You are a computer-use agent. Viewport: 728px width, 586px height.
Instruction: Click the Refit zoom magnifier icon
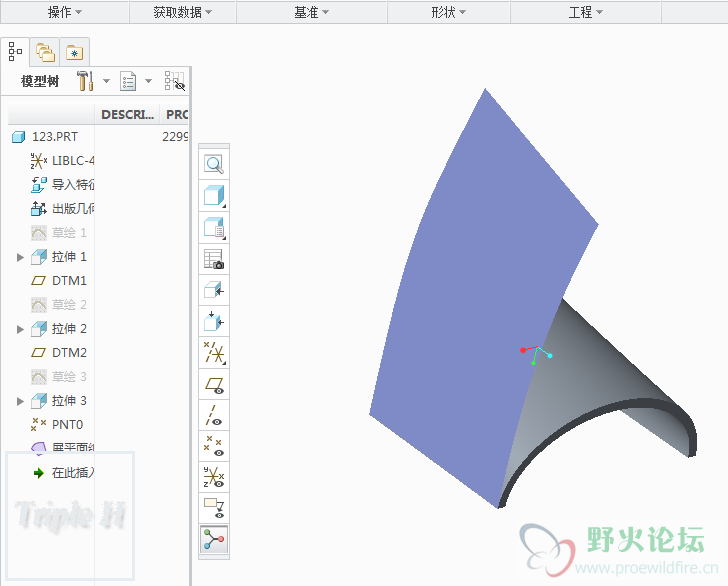point(214,164)
